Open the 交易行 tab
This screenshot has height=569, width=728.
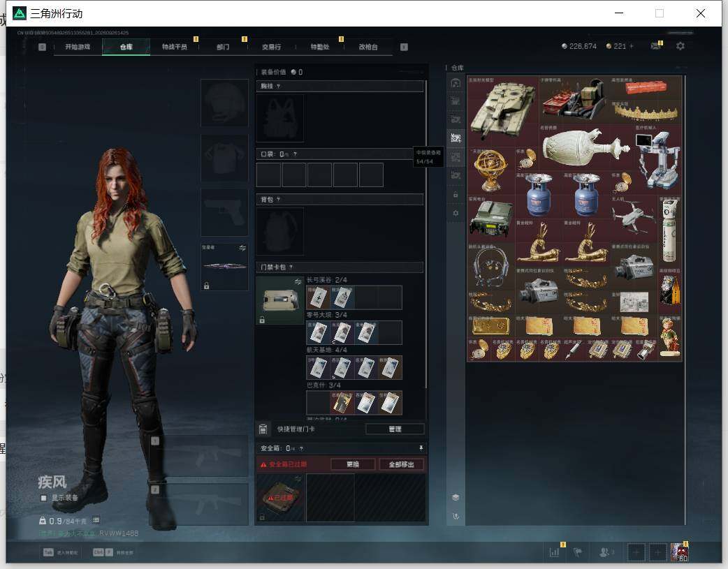pos(271,47)
